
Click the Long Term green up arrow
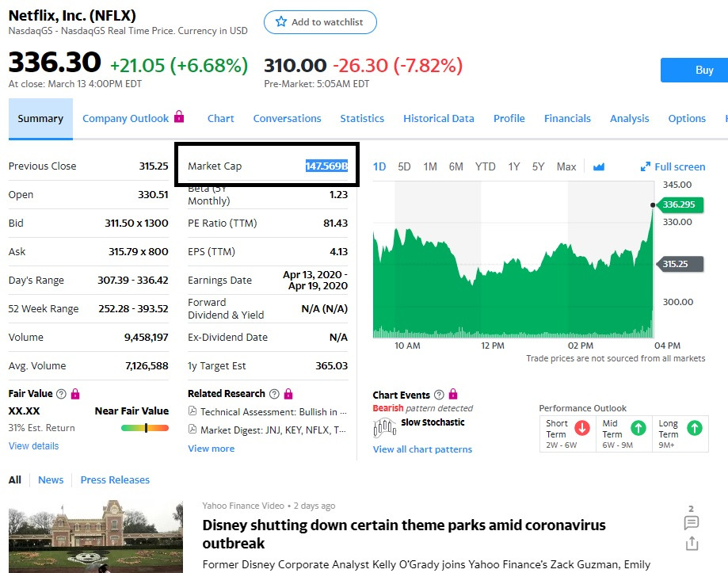pos(695,428)
